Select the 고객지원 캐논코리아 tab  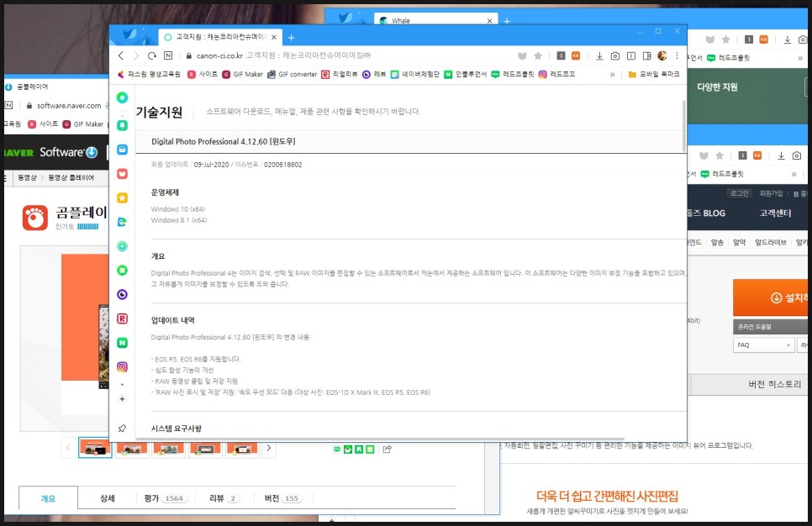tap(219, 37)
